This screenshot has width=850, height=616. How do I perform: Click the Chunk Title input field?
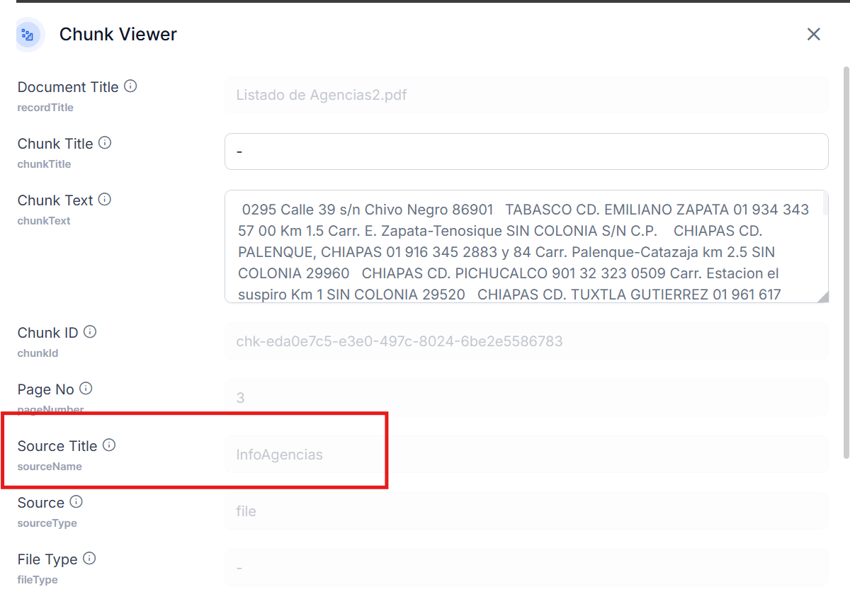coord(526,152)
